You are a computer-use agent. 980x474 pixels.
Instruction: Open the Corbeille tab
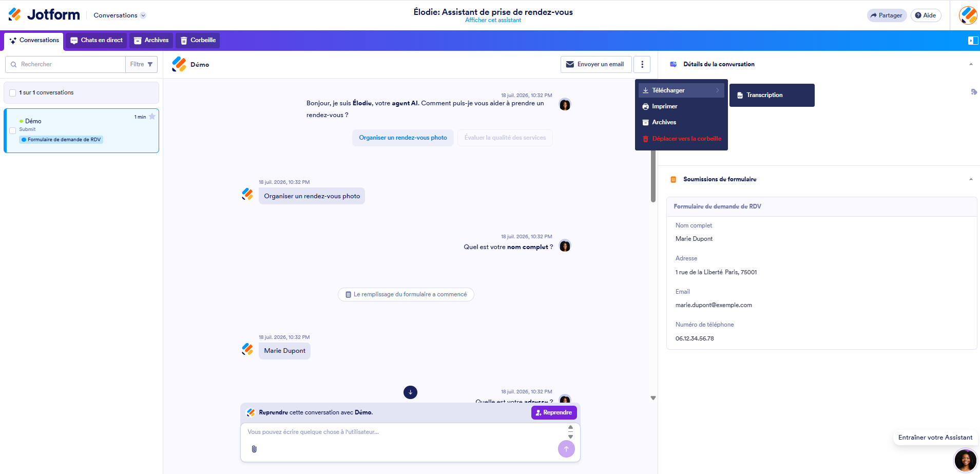pyautogui.click(x=198, y=40)
